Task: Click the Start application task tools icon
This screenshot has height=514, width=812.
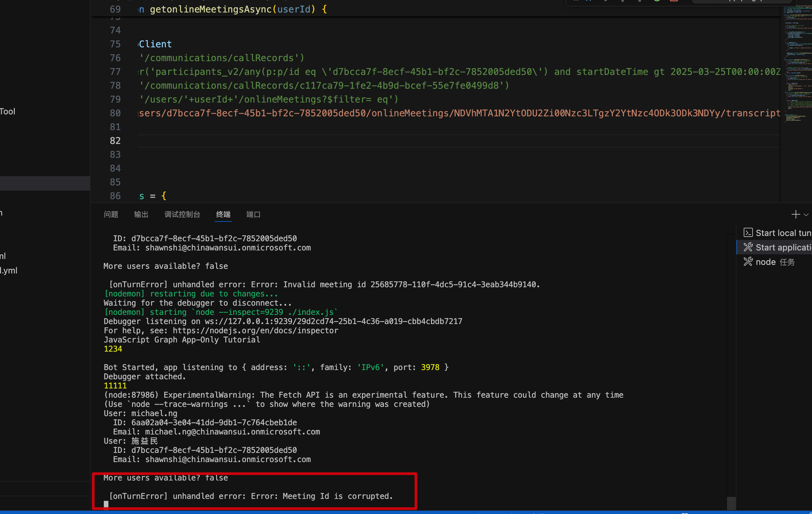Action: [x=748, y=247]
